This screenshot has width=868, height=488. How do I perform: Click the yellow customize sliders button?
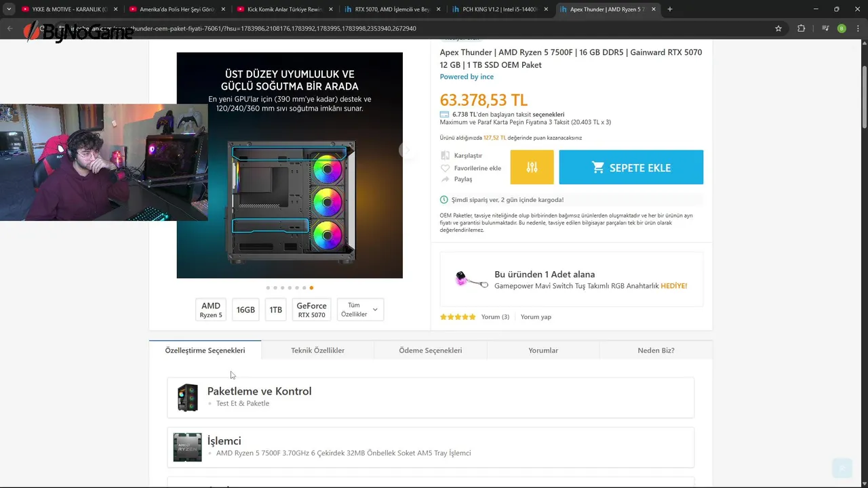tap(532, 167)
